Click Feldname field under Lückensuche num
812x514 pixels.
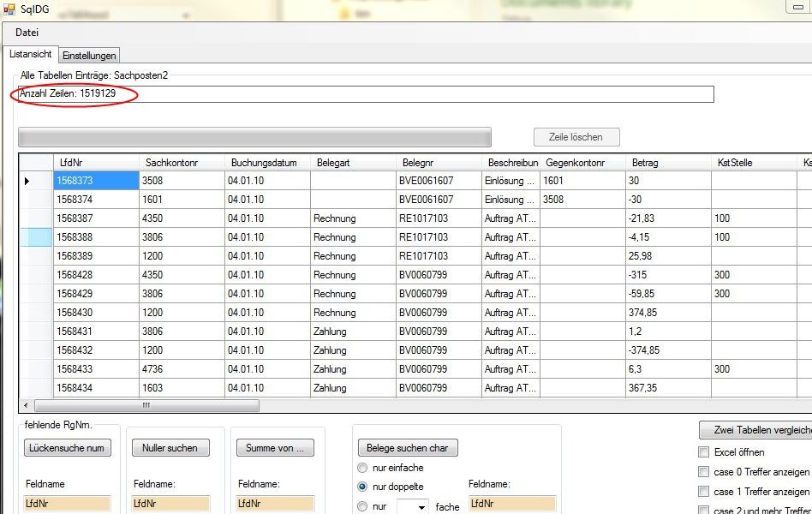click(x=68, y=504)
